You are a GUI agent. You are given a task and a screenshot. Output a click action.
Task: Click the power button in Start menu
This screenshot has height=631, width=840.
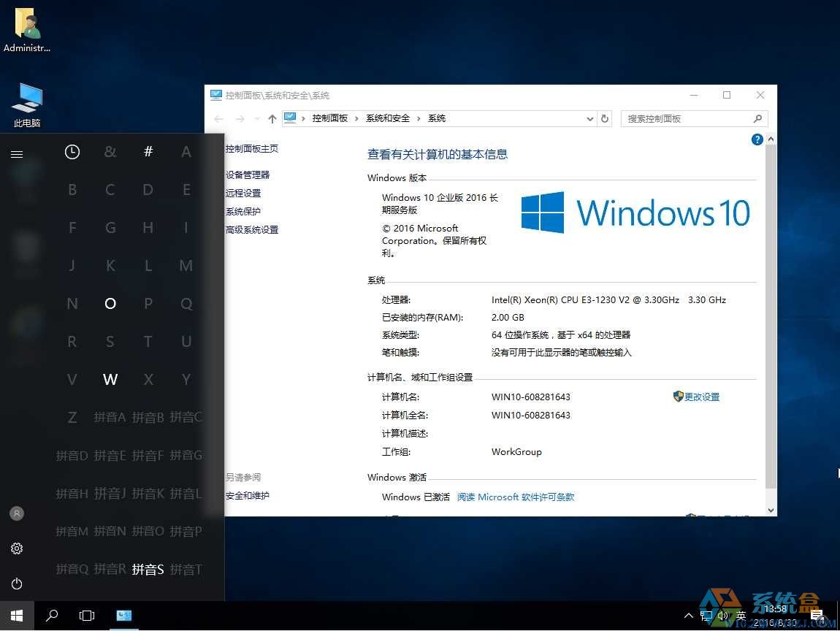coord(16,584)
